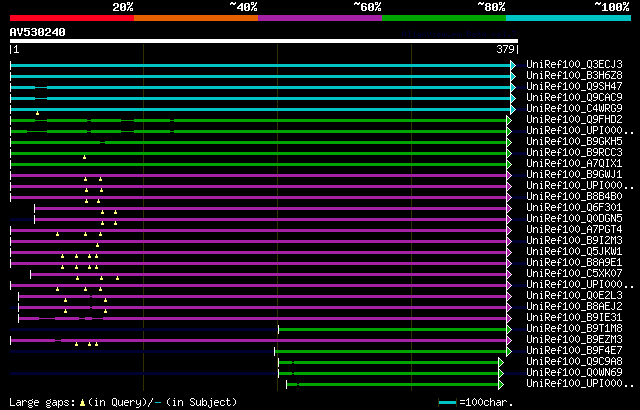Click the purple ~60% identity legend segment
The height and width of the screenshot is (410, 640).
coord(320,18)
